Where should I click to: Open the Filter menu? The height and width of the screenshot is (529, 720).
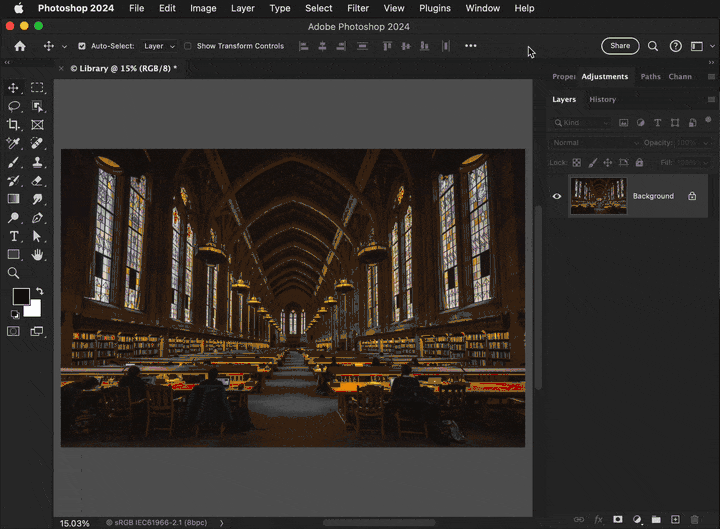tap(357, 8)
